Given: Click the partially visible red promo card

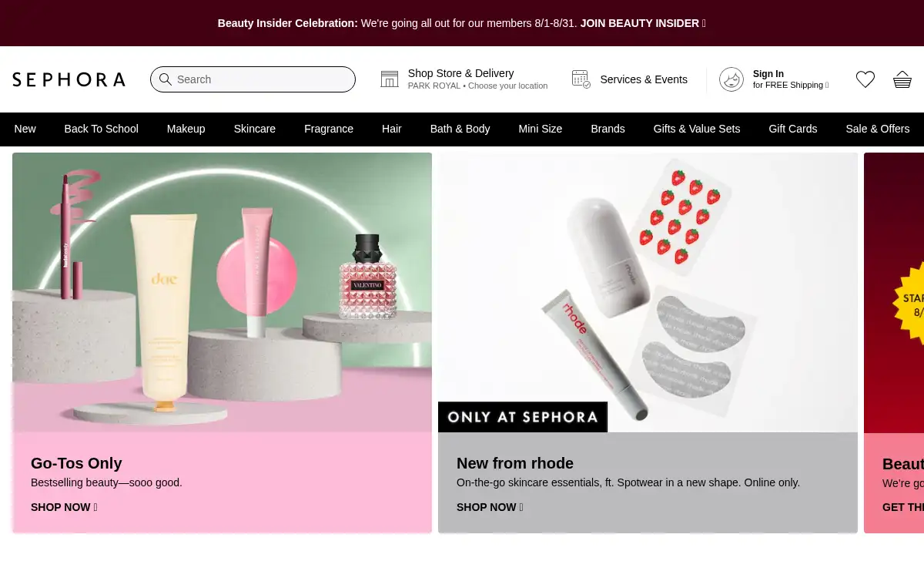Looking at the screenshot, I should pos(894,342).
